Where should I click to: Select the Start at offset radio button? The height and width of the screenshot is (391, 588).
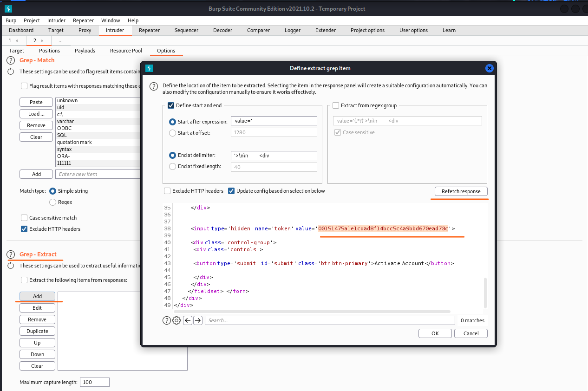tap(173, 133)
